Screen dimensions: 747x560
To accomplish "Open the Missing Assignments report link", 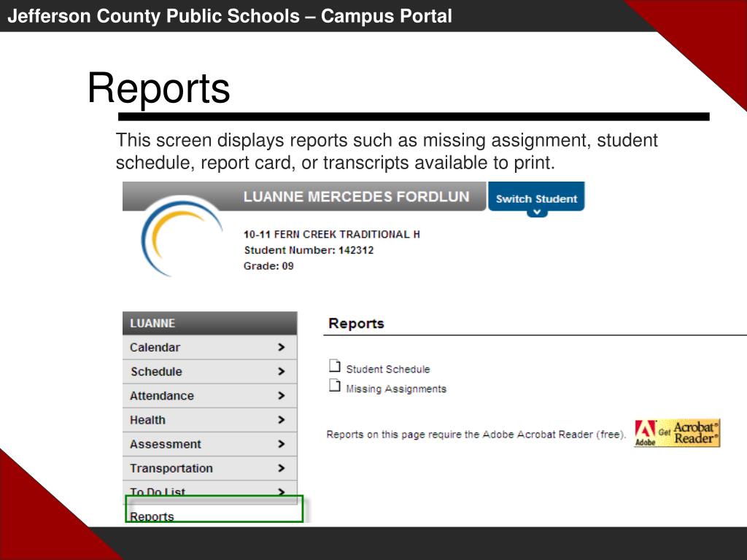I will (396, 389).
